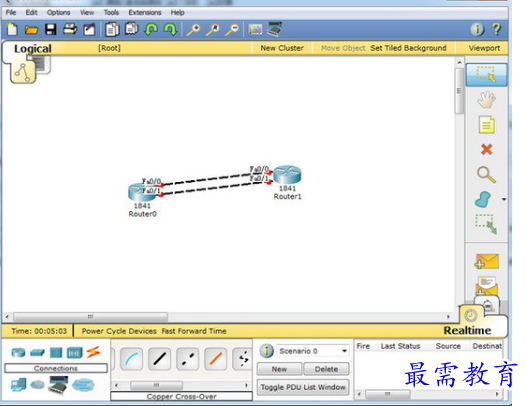Choose the orange Fiber cable

tap(216, 359)
